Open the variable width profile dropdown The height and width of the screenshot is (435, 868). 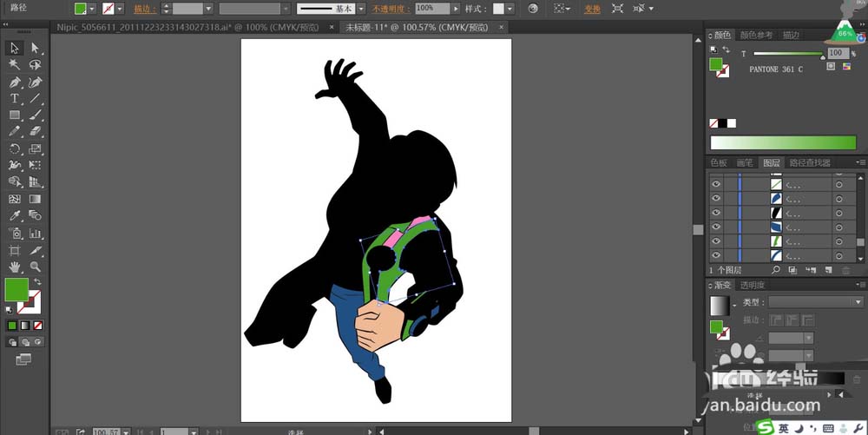pos(286,9)
